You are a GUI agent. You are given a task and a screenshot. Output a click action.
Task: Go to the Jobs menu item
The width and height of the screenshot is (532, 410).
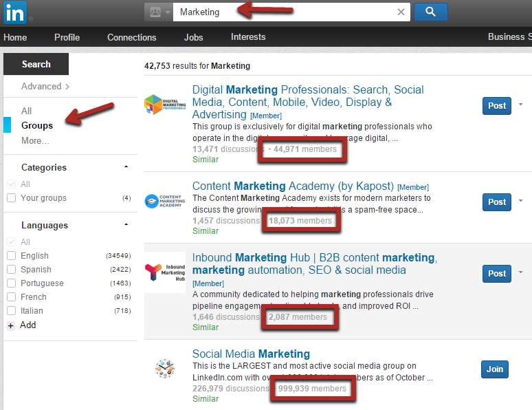tap(193, 37)
